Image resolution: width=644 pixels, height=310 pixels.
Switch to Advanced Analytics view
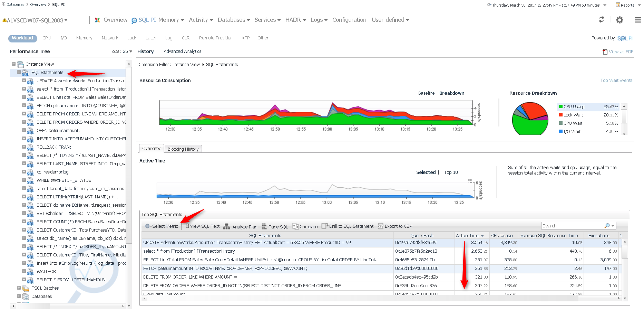pos(182,51)
